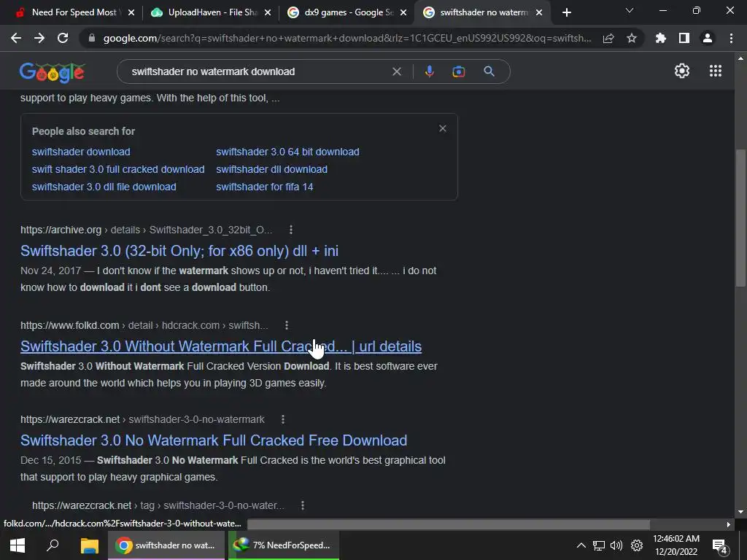Open the NeedForSpeed download taskbar item
The image size is (747, 560).
(x=284, y=545)
